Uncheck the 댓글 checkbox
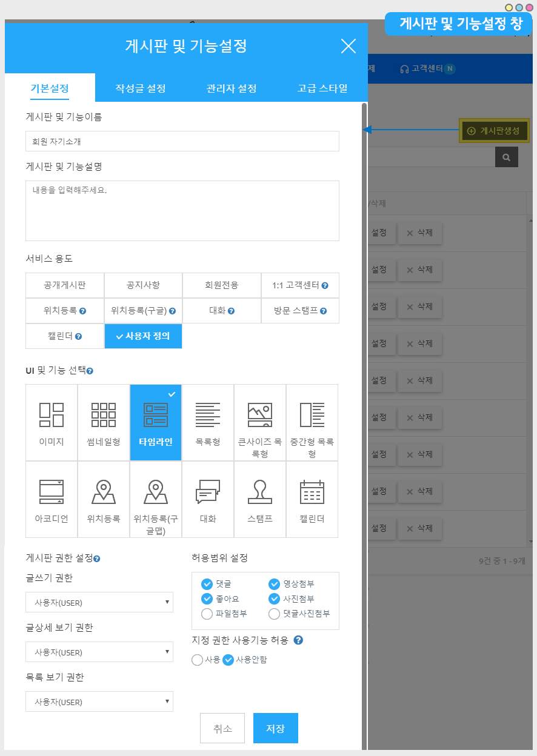This screenshot has width=537, height=756. [x=207, y=584]
